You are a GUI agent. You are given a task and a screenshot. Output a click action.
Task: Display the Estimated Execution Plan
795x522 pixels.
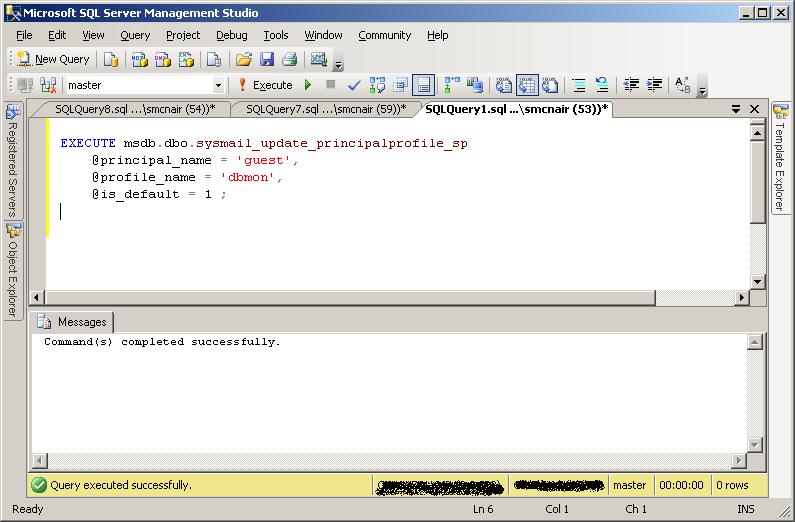click(377, 85)
